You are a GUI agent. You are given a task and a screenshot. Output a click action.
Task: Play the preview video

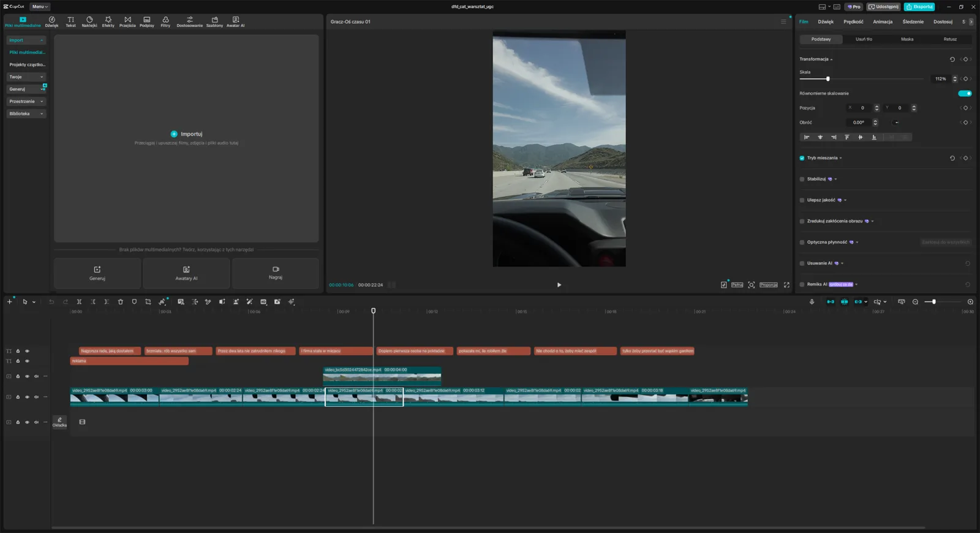click(x=559, y=285)
